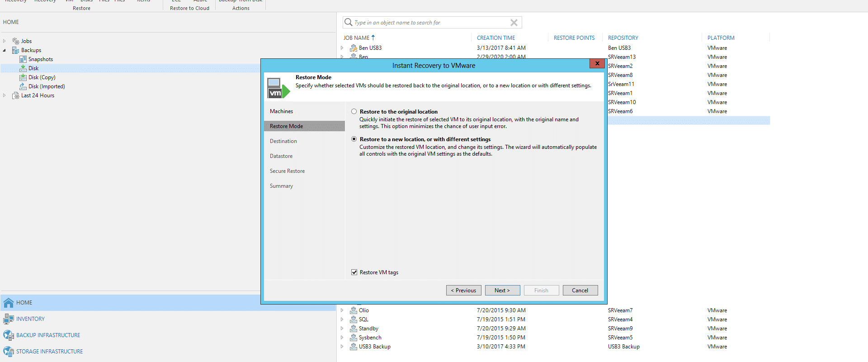Click the Previous button
Screen dimensions: 868x362
[x=464, y=291]
